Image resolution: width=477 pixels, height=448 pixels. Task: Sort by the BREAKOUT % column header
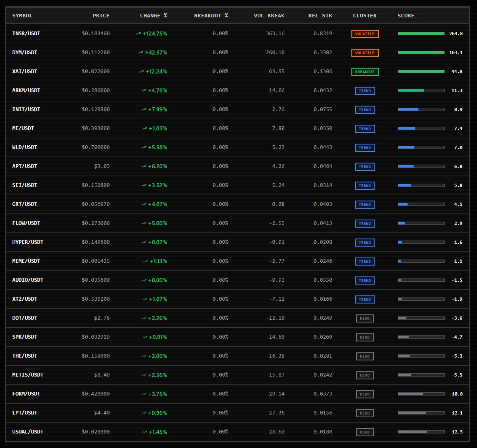[211, 15]
